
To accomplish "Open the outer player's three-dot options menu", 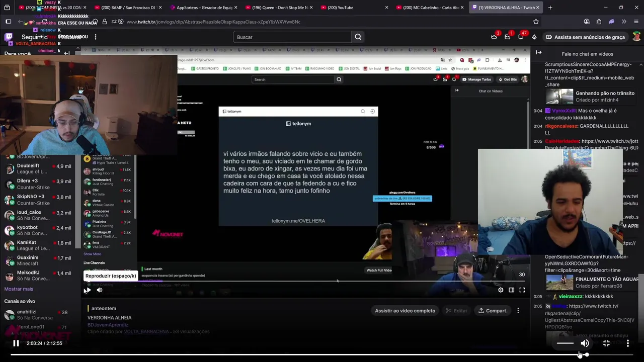I will 628,343.
